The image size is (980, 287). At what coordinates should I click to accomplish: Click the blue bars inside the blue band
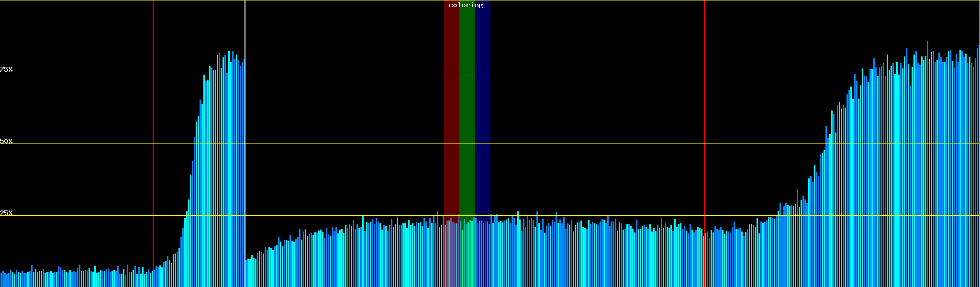[482, 254]
